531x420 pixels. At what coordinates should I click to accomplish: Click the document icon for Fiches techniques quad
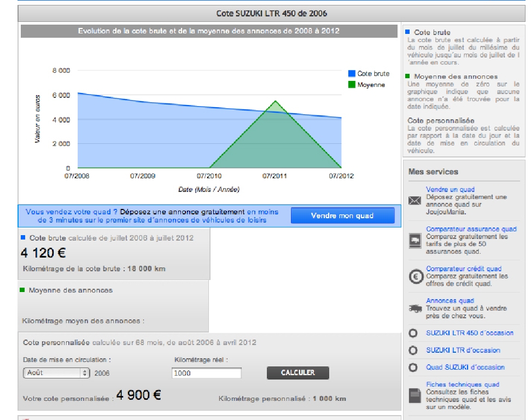coord(415,395)
